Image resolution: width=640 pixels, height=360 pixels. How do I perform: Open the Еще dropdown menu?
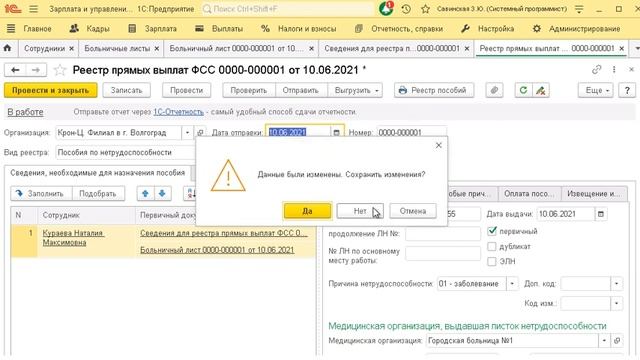click(597, 90)
